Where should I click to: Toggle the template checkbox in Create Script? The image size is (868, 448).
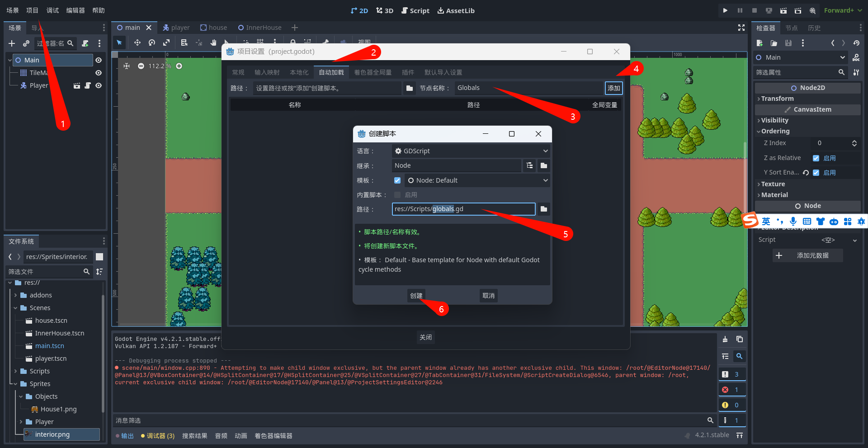pyautogui.click(x=397, y=180)
